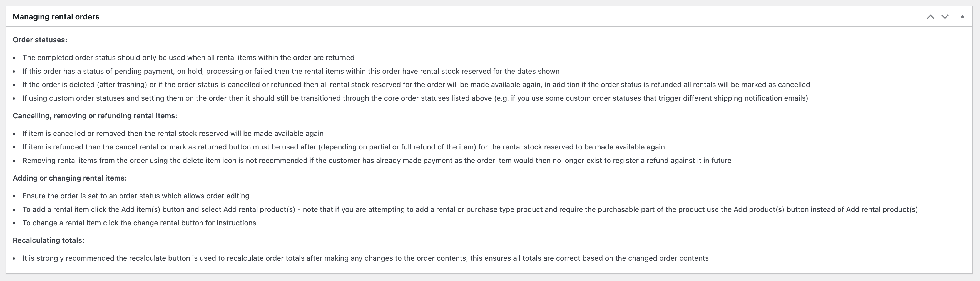980x281 pixels.
Task: Click the empty header bar beside the title
Action: pos(494,17)
